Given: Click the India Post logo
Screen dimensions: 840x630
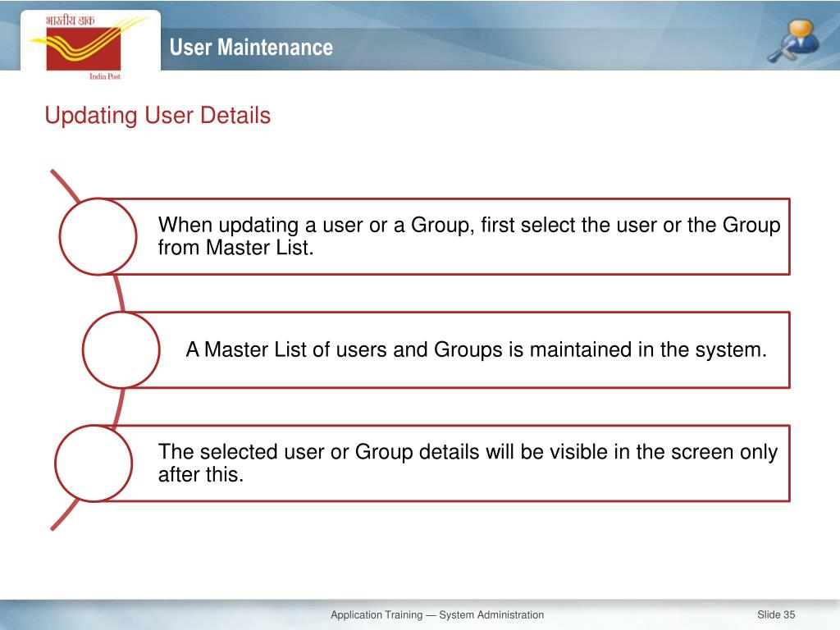Looking at the screenshot, I should 89,48.
